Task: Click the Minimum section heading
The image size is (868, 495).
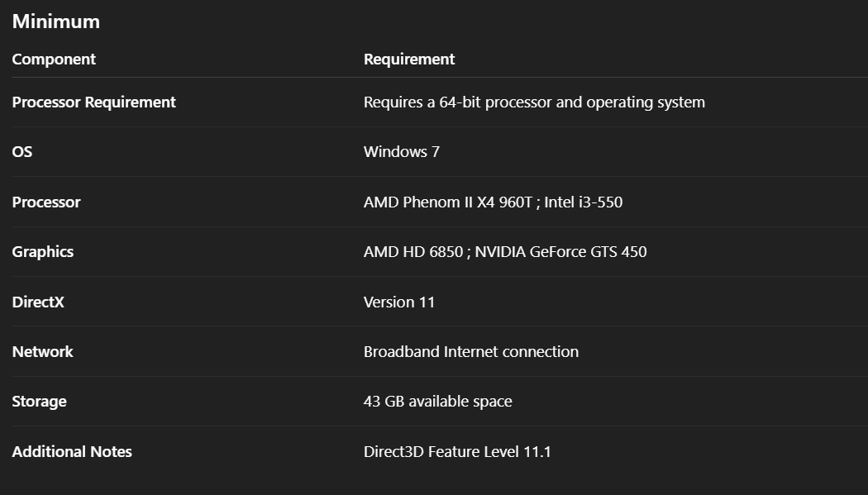Action: 55,21
